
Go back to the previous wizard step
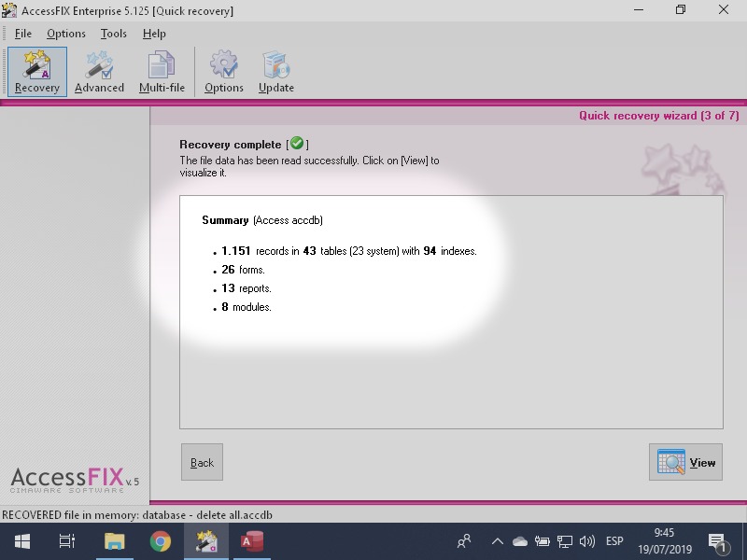click(202, 462)
